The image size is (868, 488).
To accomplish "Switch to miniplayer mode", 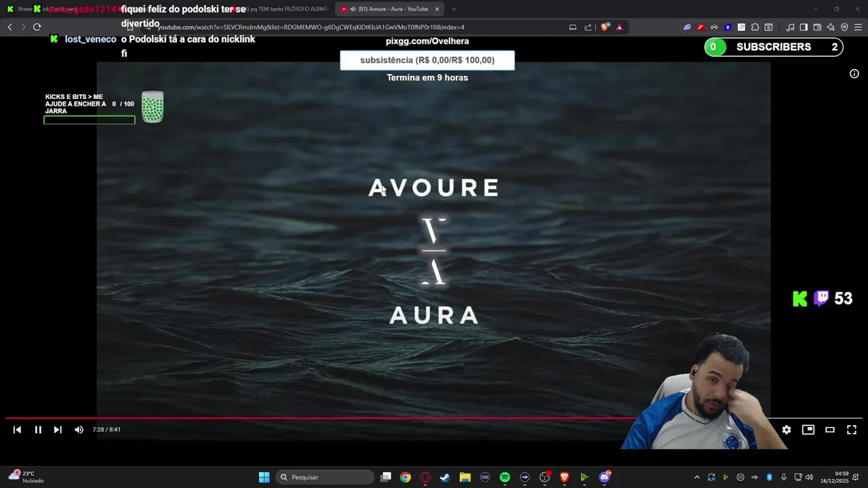I will [x=808, y=430].
